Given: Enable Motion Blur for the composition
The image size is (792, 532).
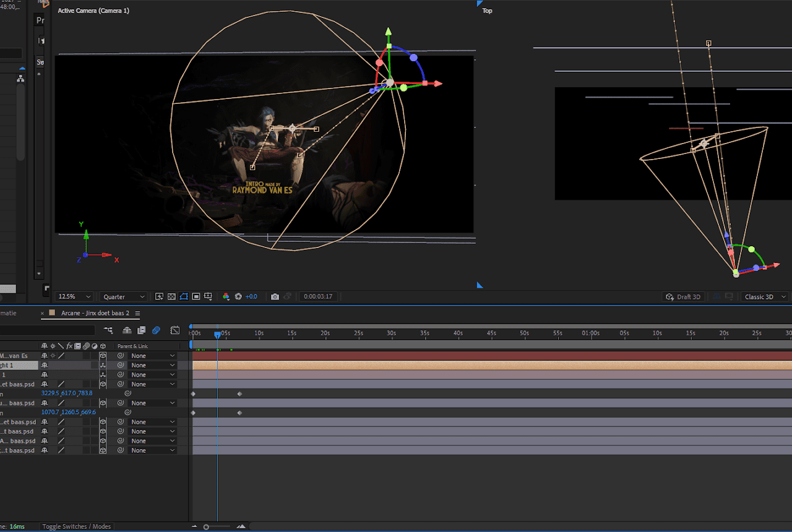Looking at the screenshot, I should click(156, 330).
